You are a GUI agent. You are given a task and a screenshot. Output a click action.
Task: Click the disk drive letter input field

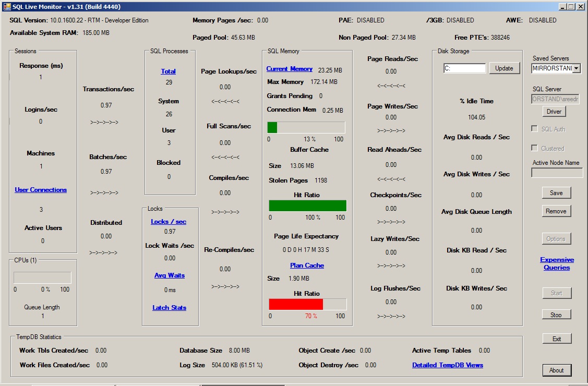point(464,68)
